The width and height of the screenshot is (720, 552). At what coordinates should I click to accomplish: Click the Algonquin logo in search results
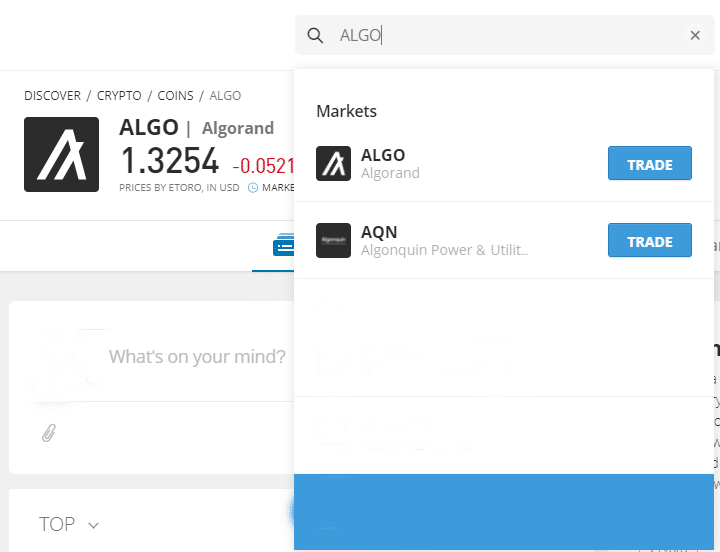tap(333, 241)
